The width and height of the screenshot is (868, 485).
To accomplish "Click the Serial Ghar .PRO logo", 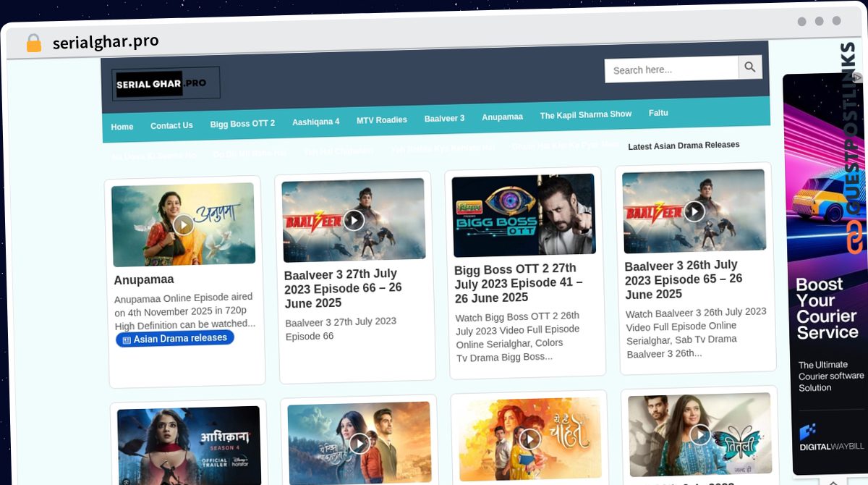I will click(x=166, y=84).
